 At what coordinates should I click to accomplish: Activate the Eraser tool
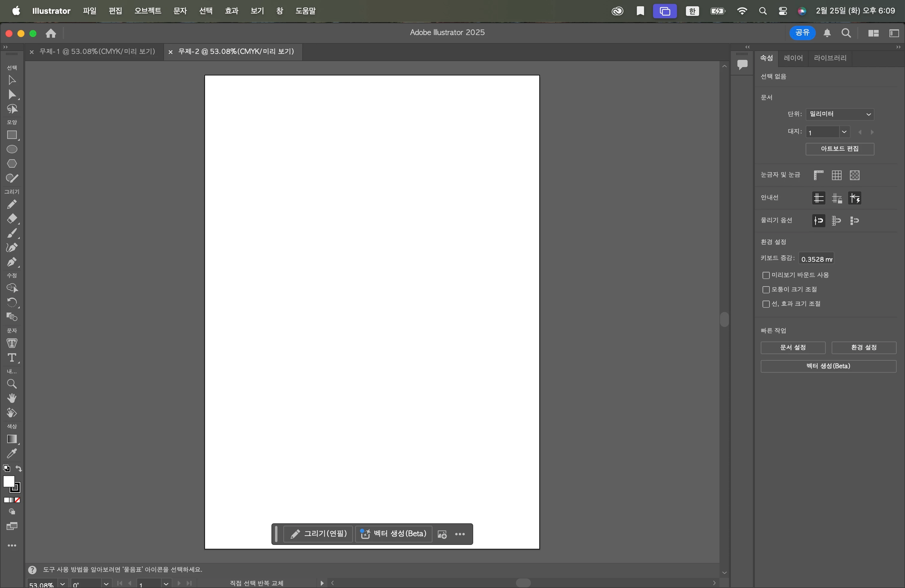click(x=12, y=219)
